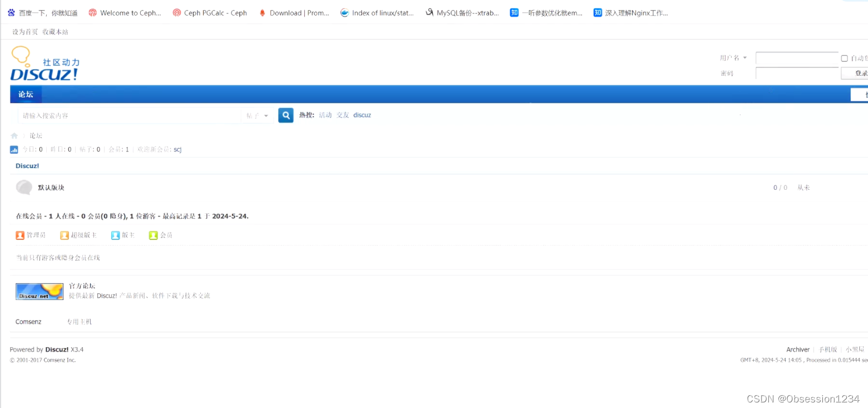Open the MySQL备份 xtrabackup bookmark

point(462,13)
